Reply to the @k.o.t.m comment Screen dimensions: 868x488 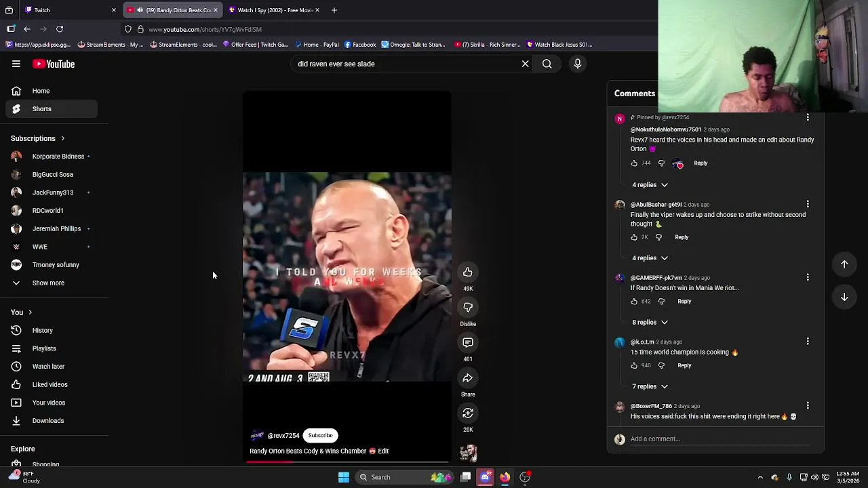pos(684,365)
